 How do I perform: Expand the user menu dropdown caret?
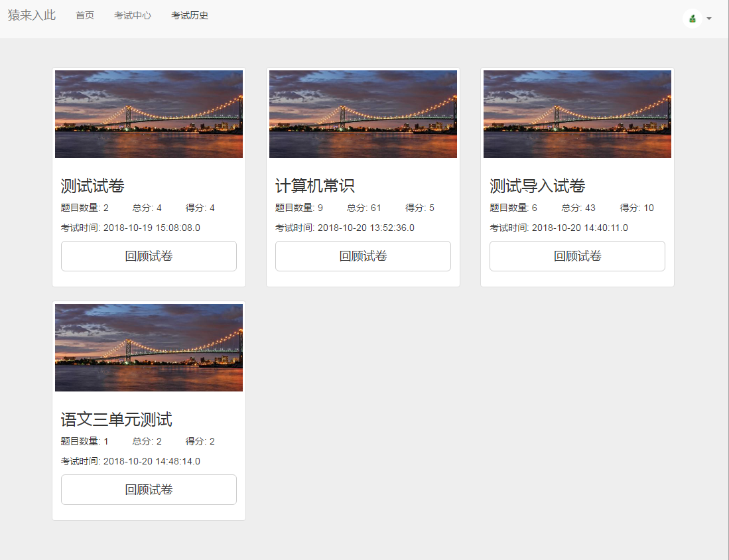pos(709,19)
